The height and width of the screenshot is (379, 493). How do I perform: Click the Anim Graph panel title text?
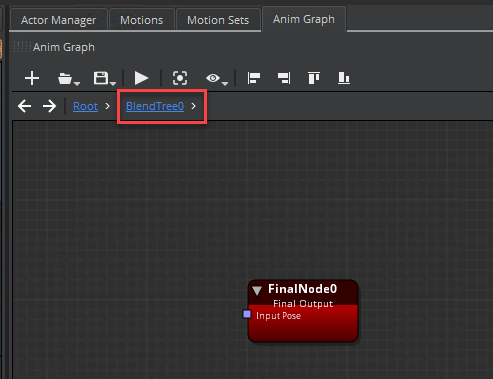pos(64,47)
